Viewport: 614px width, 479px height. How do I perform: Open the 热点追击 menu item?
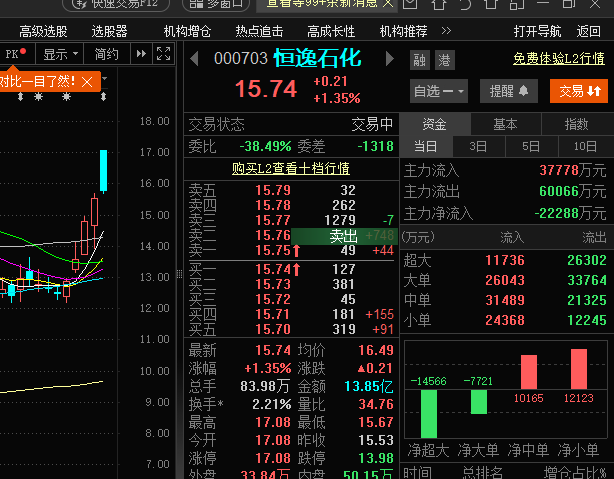click(x=259, y=31)
